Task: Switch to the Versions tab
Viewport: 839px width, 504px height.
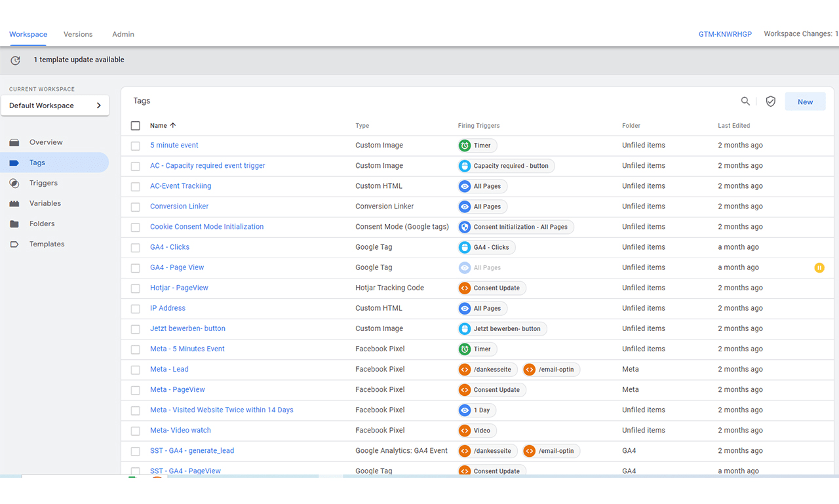Action: click(x=78, y=34)
